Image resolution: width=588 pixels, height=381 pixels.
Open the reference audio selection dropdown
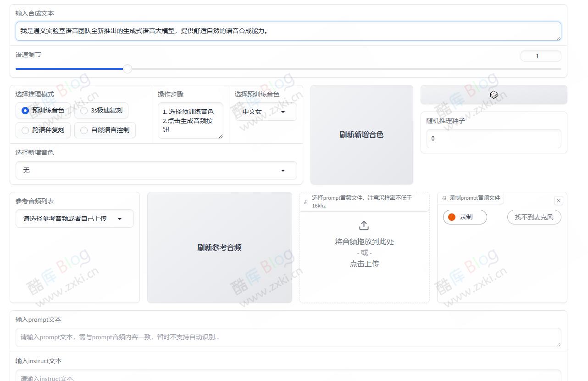[74, 219]
